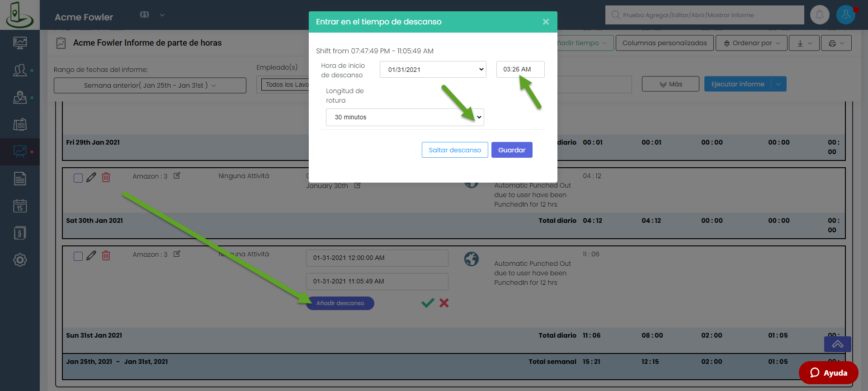Image resolution: width=868 pixels, height=391 pixels.
Task: Open the break start date dropdown
Action: click(433, 70)
